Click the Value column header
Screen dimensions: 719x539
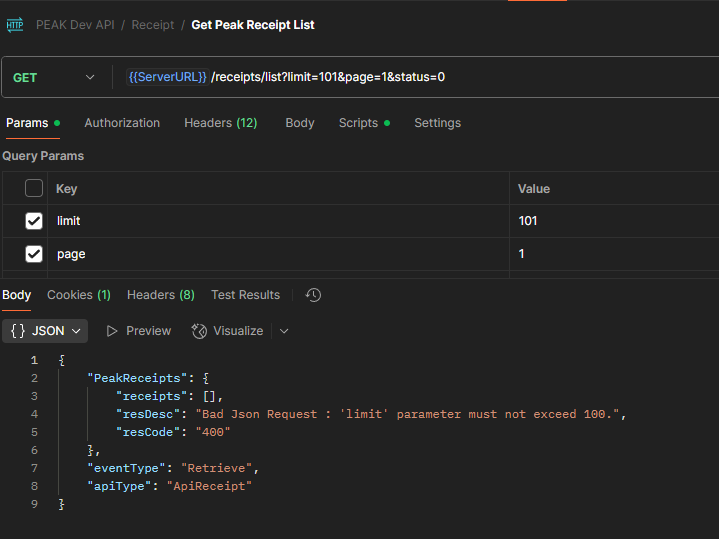534,189
